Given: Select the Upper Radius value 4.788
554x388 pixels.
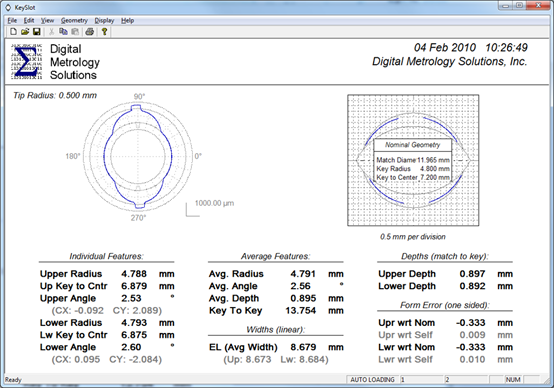Looking at the screenshot, I should (134, 274).
